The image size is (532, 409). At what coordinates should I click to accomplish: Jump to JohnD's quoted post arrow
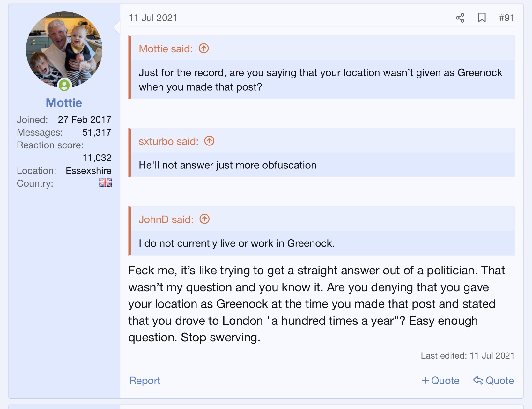click(204, 219)
